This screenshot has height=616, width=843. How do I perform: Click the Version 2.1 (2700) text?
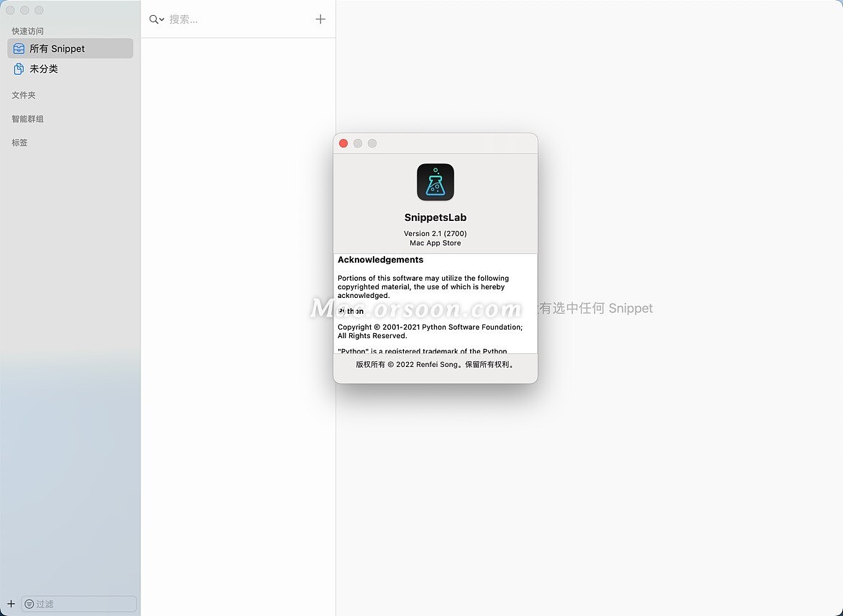pos(435,233)
